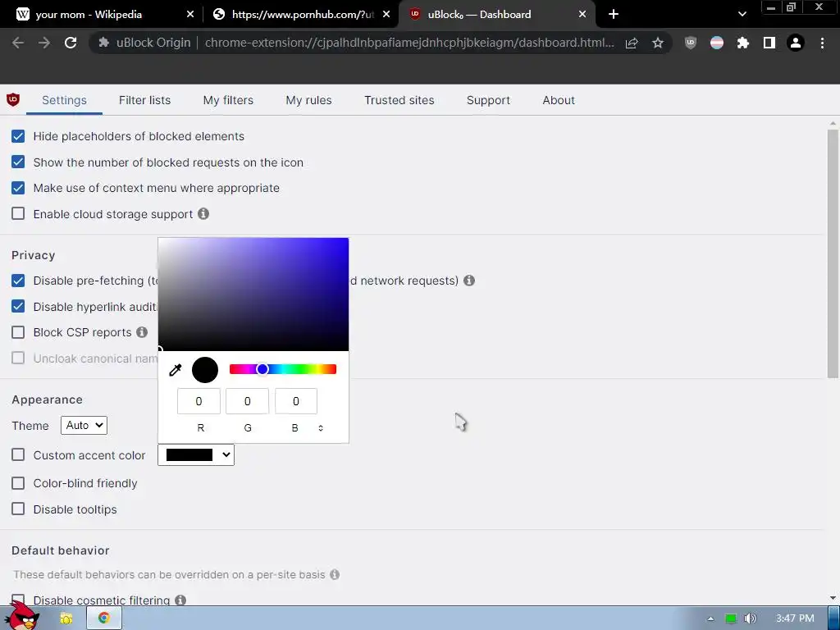Click the hue slider handle
The height and width of the screenshot is (630, 840).
(262, 369)
